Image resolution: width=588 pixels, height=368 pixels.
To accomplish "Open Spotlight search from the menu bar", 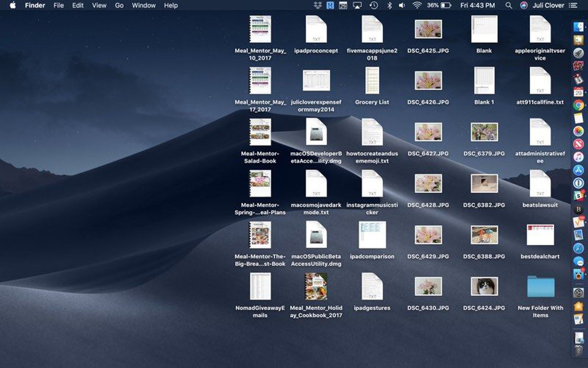I will click(509, 5).
